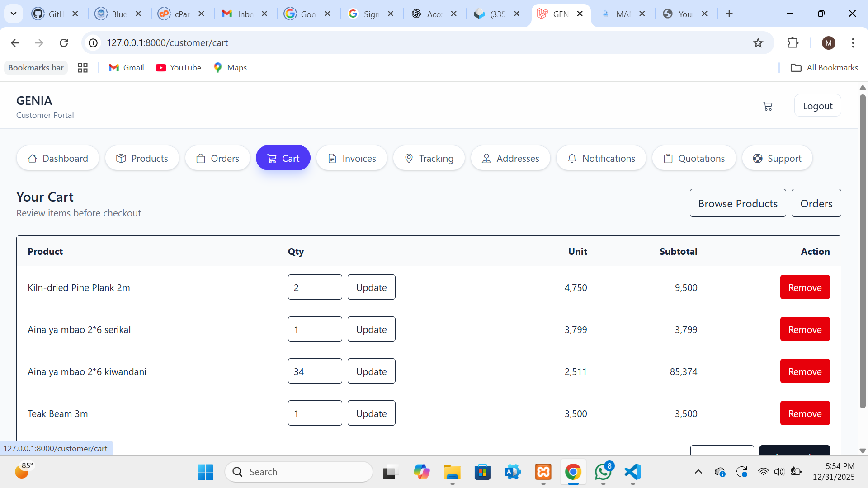Launch Visual Studio Code from the taskbar
868x488 pixels.
point(632,472)
